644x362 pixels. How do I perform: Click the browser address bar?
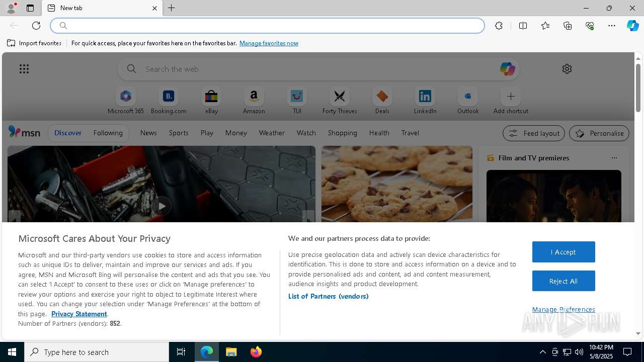[x=268, y=26]
